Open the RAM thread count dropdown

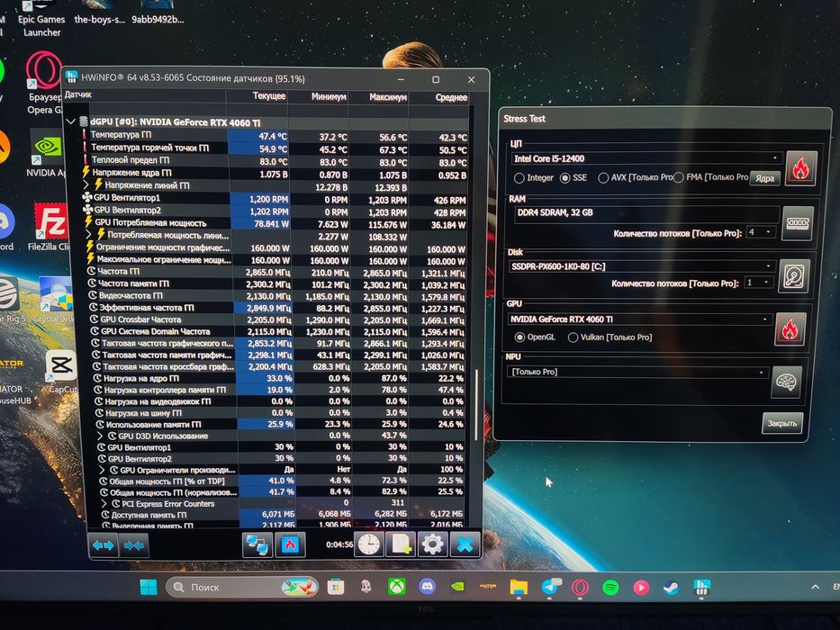tap(761, 232)
